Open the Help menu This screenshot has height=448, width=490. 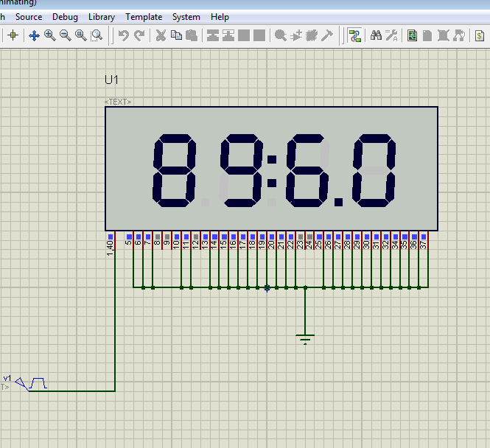(220, 17)
